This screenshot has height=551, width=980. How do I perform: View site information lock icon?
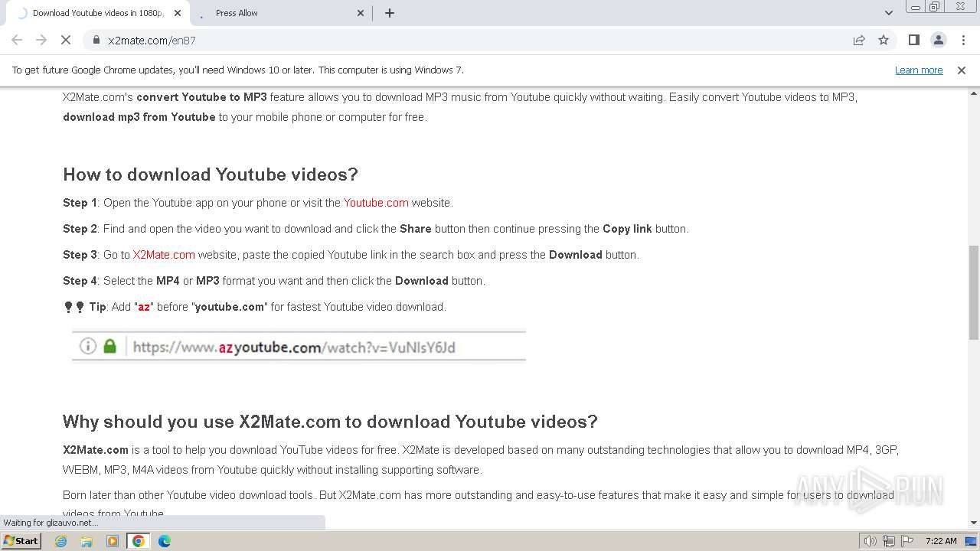click(x=96, y=40)
